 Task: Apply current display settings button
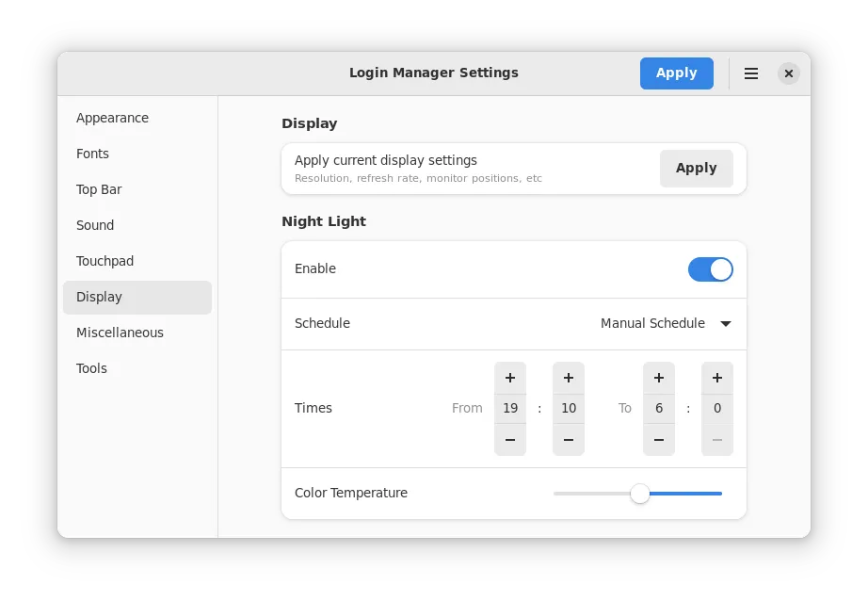(696, 169)
